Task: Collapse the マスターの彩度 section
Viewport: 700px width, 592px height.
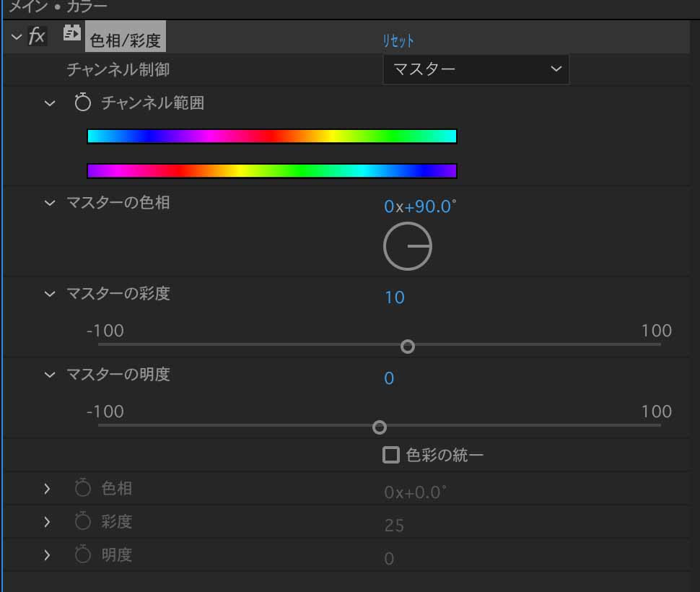Action: (x=50, y=295)
